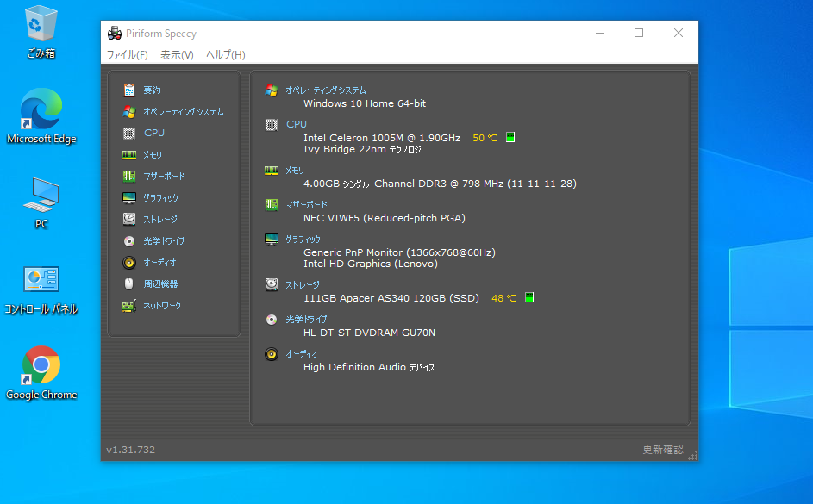Click the メモリ RAM icon in sidebar
Viewport: 813px width, 504px height.
(129, 155)
